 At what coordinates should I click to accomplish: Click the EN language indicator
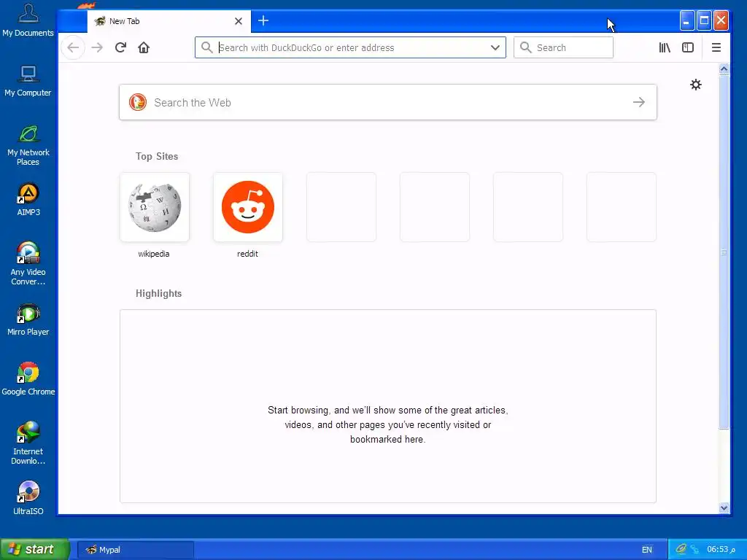click(646, 550)
